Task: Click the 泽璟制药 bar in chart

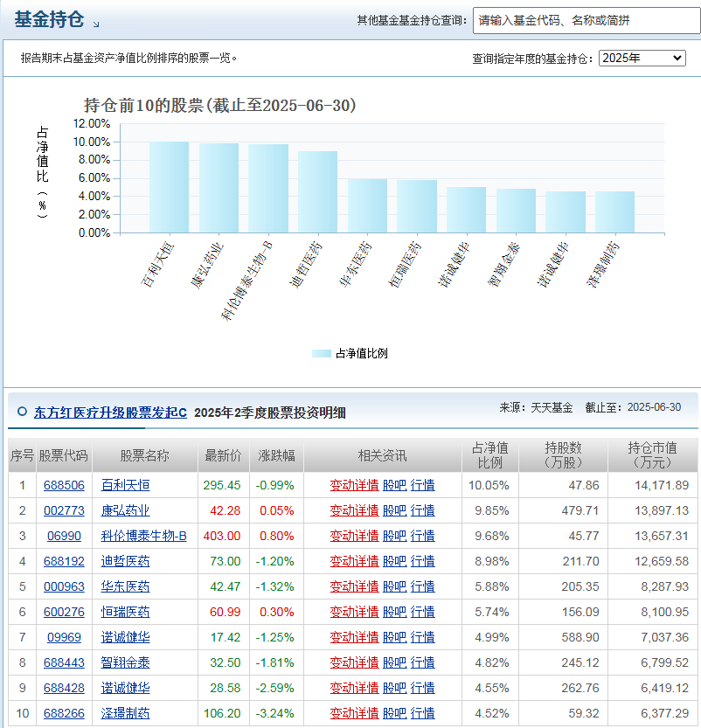Action: tap(614, 212)
